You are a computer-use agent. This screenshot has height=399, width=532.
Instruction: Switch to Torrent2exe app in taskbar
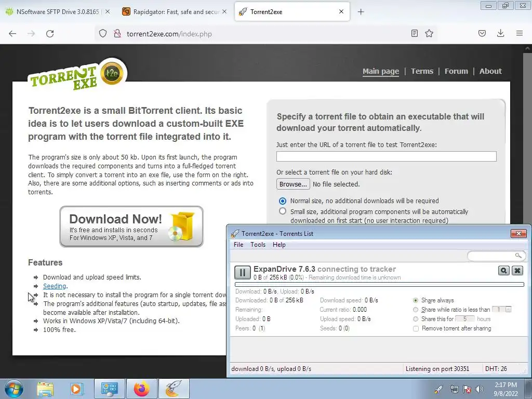pyautogui.click(x=174, y=389)
